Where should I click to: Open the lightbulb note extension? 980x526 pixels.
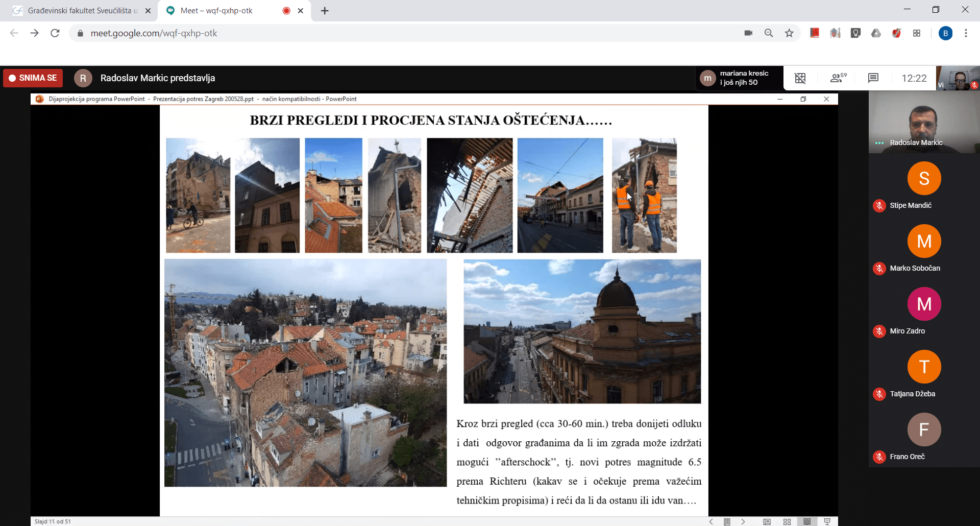pyautogui.click(x=855, y=33)
